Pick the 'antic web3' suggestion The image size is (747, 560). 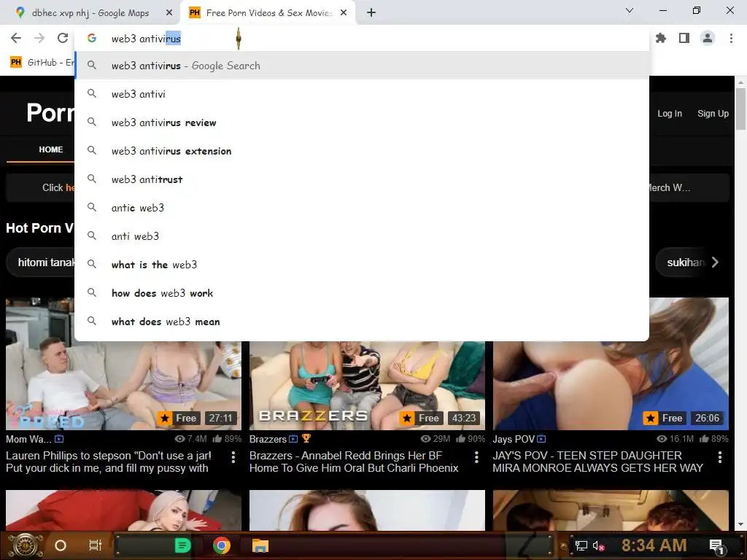[x=362, y=208]
